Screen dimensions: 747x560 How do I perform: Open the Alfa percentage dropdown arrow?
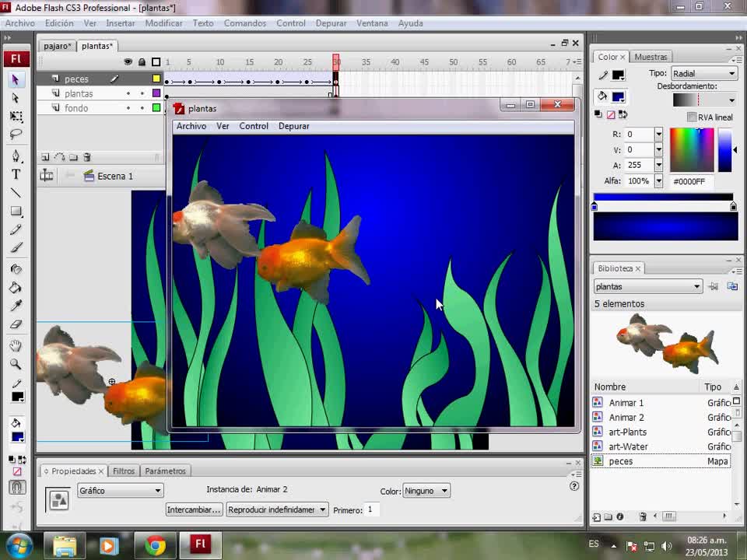658,181
